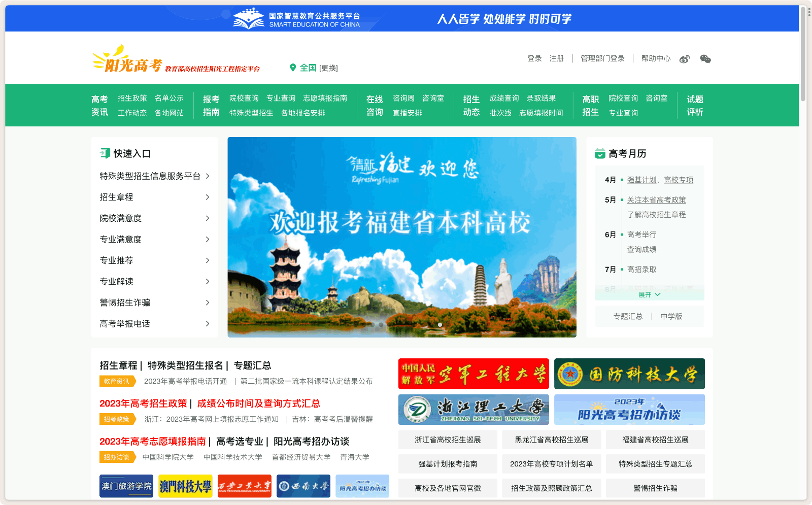Open 招生动态 nav section
The height and width of the screenshot is (505, 812).
471,106
